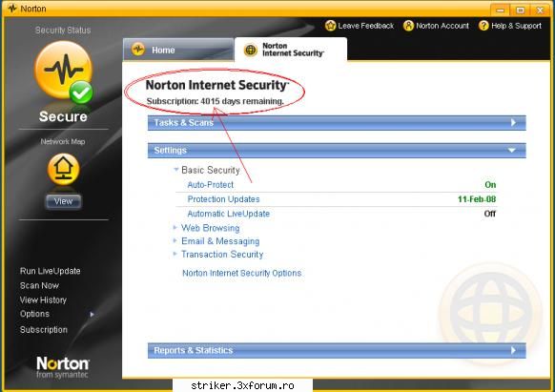Expand the Reports & Statistics section arrow
The height and width of the screenshot is (392, 555).
point(513,350)
